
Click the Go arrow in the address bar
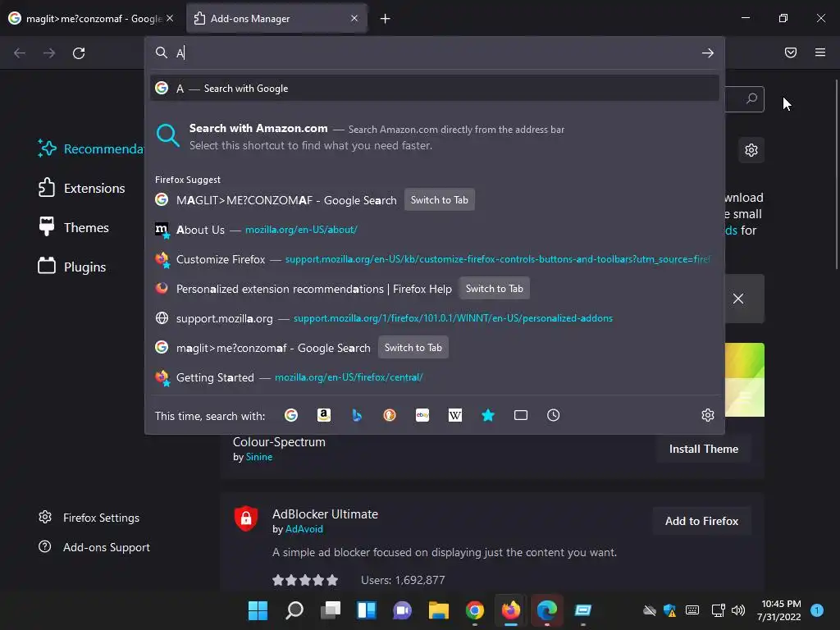(x=708, y=53)
